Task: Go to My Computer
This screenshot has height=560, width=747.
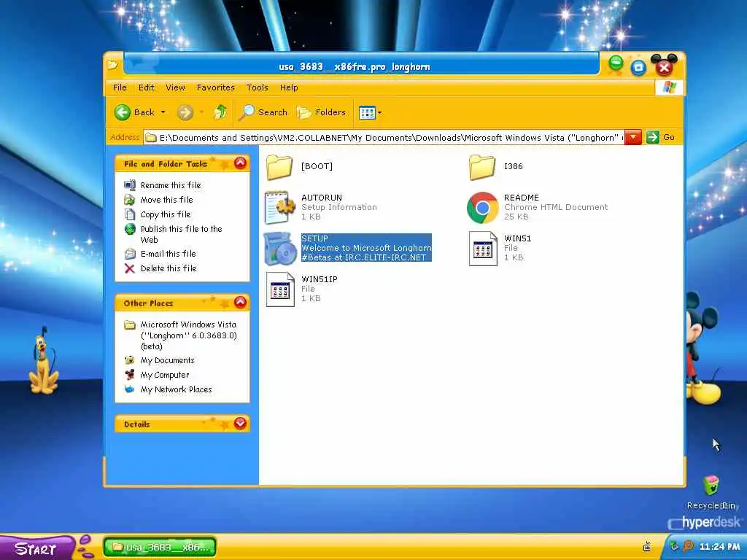Action: 165,376
